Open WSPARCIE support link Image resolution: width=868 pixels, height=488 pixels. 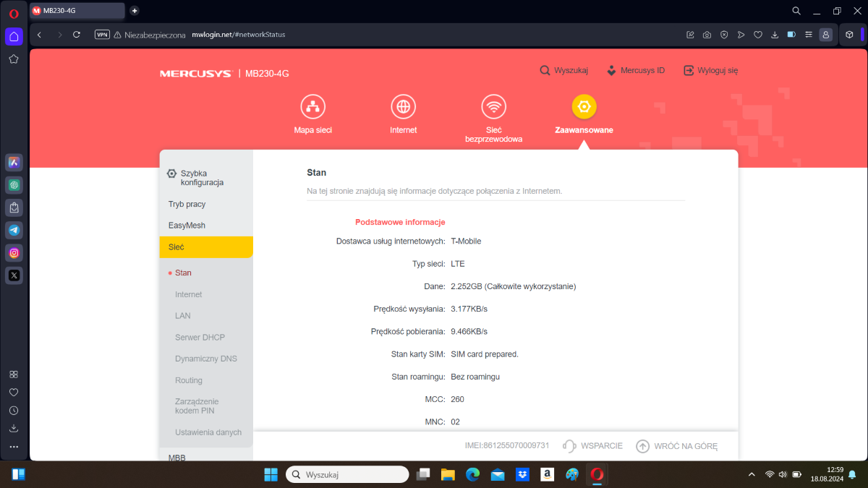coord(593,446)
